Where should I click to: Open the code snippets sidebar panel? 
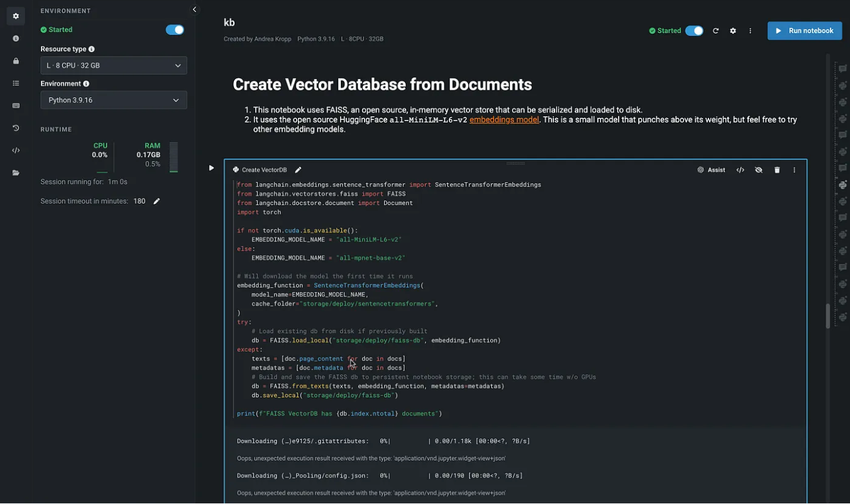(x=16, y=151)
